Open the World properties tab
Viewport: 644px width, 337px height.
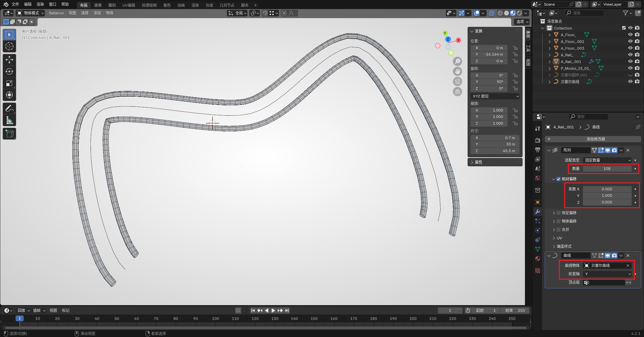[x=538, y=178]
